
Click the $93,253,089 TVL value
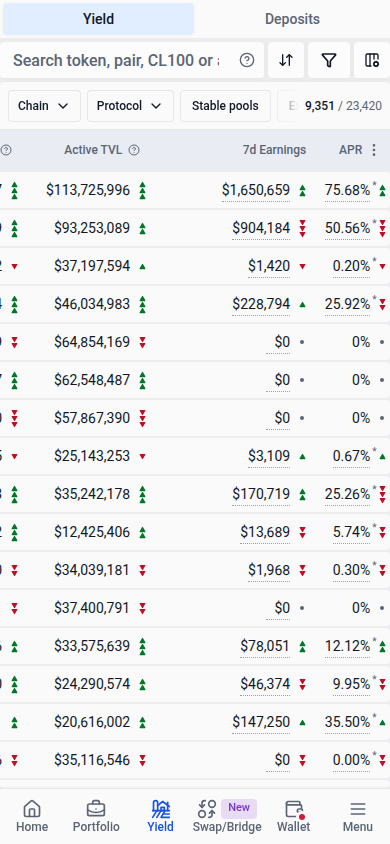[x=92, y=228]
